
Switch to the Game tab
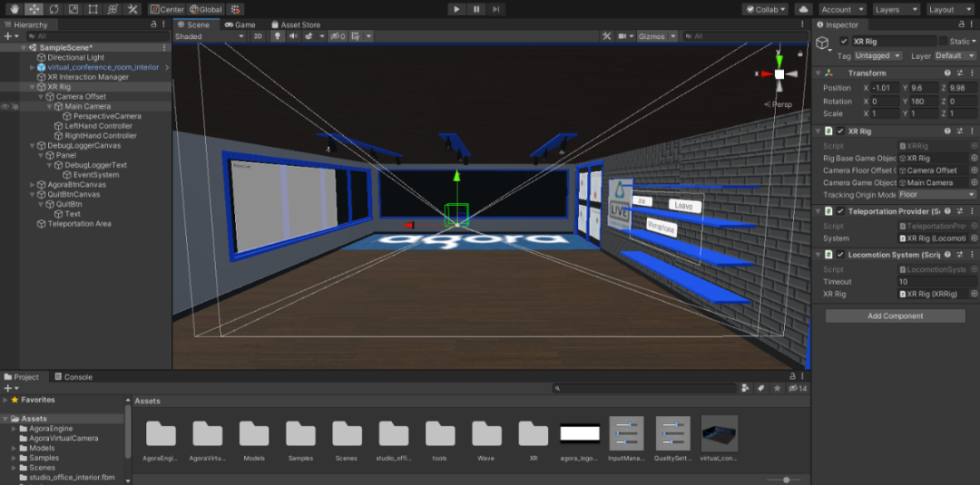240,25
